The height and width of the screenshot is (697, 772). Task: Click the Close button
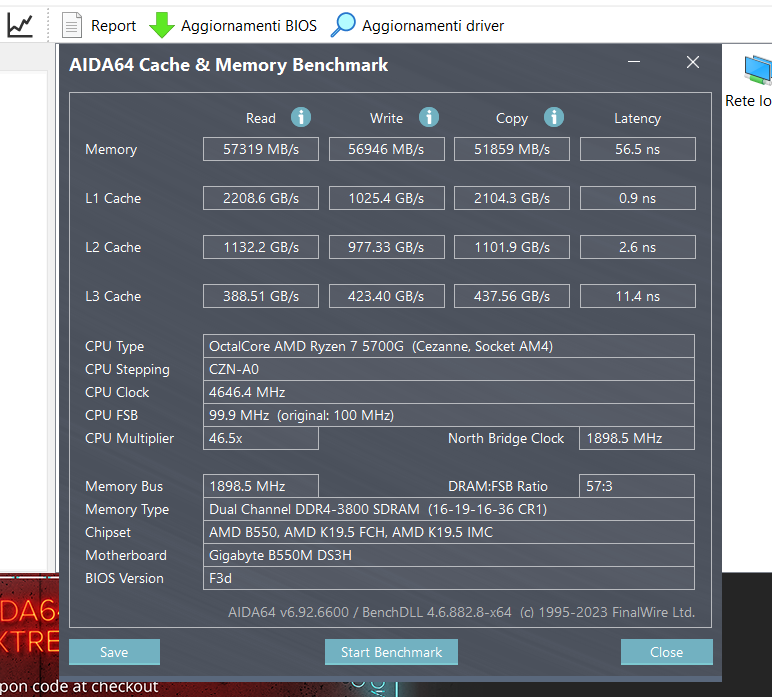tap(667, 652)
